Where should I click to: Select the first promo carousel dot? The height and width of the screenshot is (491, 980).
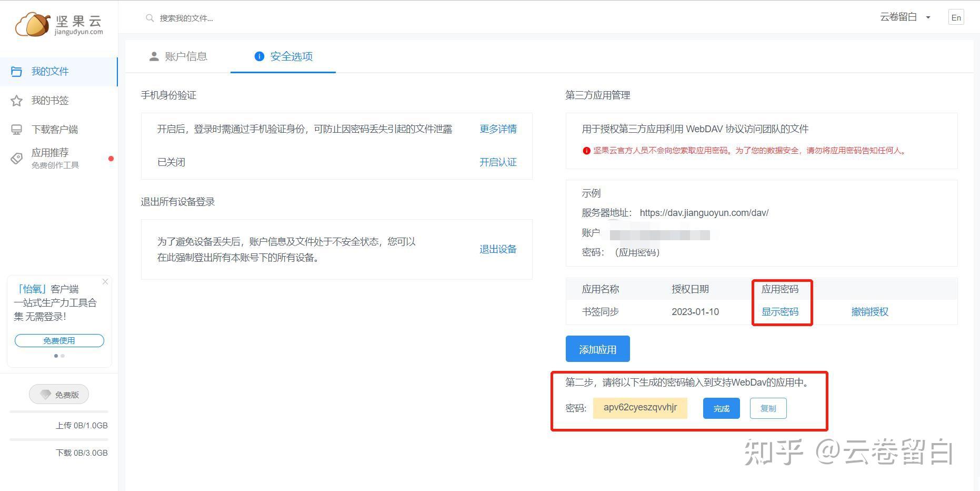pos(56,356)
